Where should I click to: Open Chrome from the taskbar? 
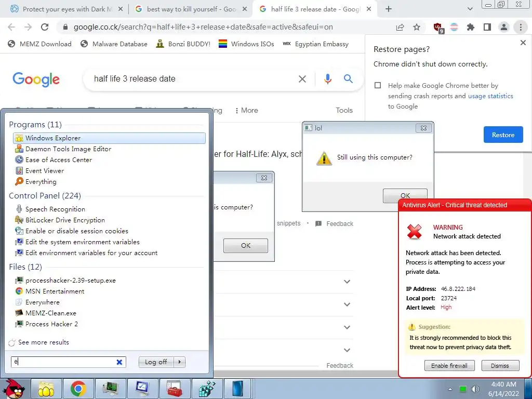tap(78, 389)
